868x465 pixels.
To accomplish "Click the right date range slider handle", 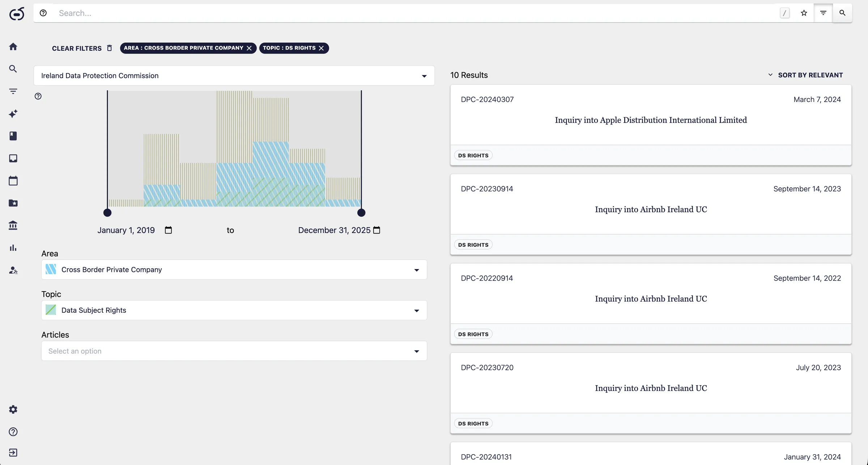I will pos(361,213).
